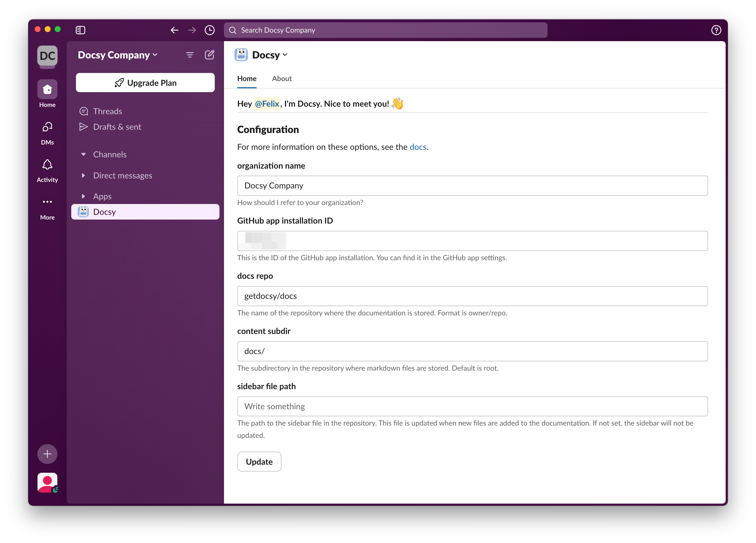Click the red close window button
The height and width of the screenshot is (543, 756).
pos(38,29)
